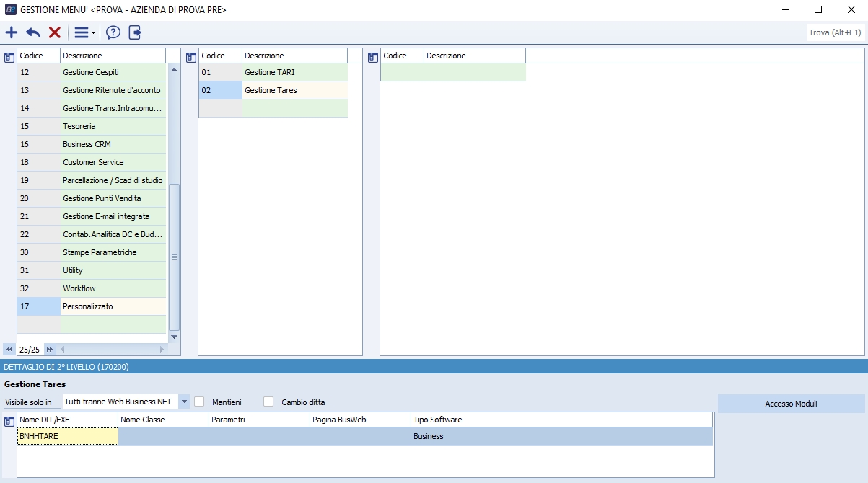
Task: Click the horizontal scroll right arrow in first grid
Action: 162,349
